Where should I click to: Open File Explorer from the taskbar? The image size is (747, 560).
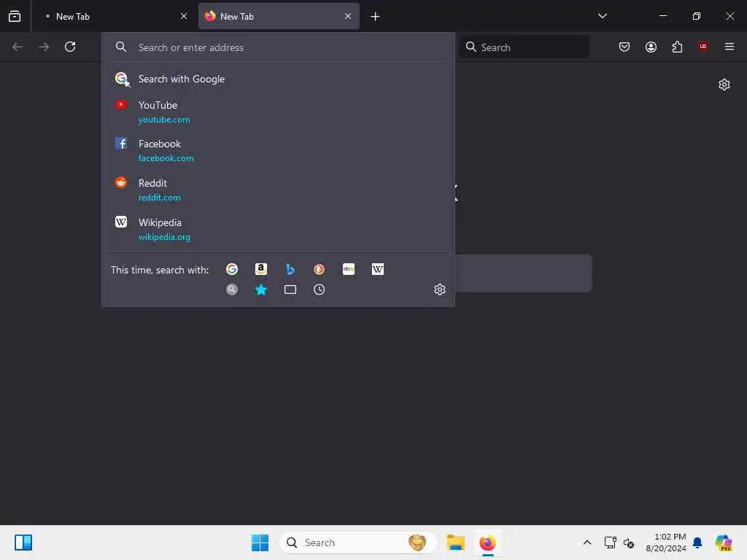click(x=455, y=542)
